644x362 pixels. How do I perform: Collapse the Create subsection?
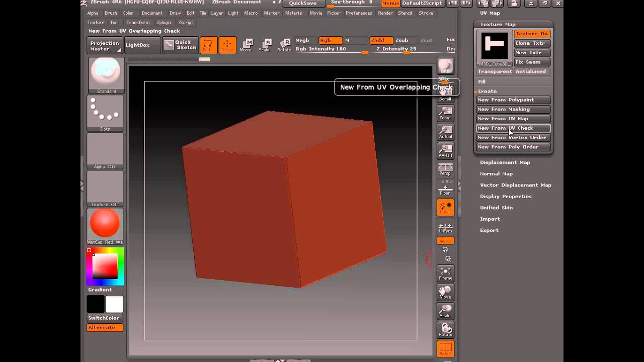(x=487, y=91)
